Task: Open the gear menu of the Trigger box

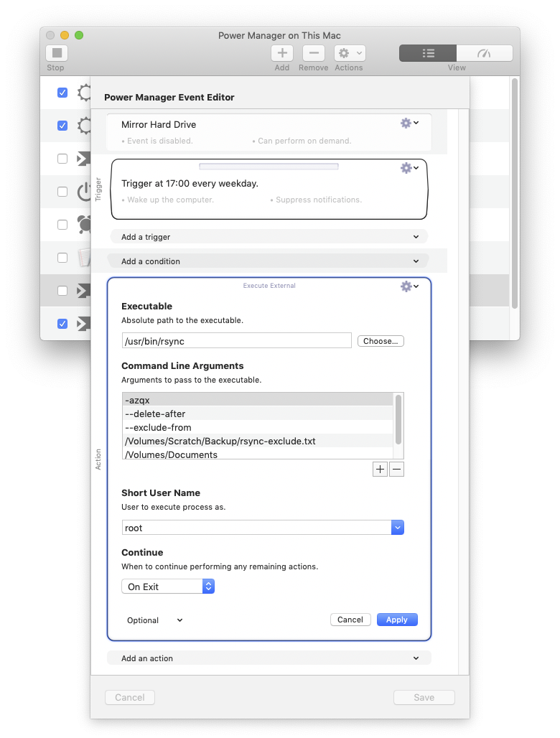Action: 409,168
